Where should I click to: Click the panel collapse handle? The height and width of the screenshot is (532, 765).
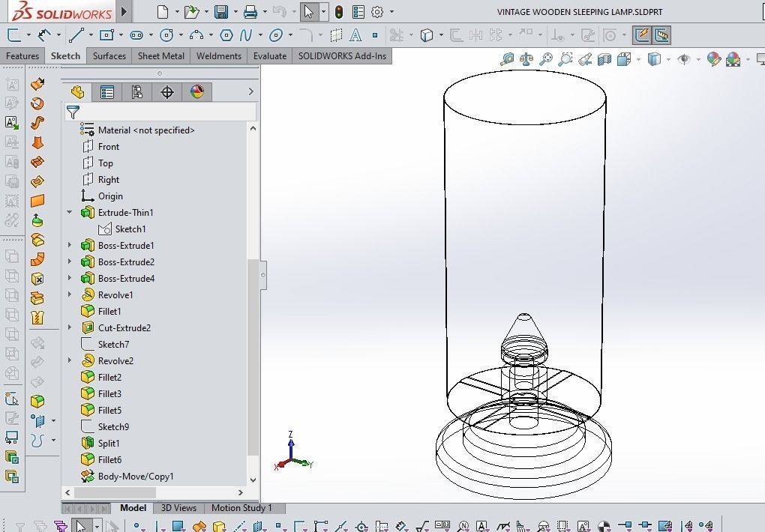263,275
